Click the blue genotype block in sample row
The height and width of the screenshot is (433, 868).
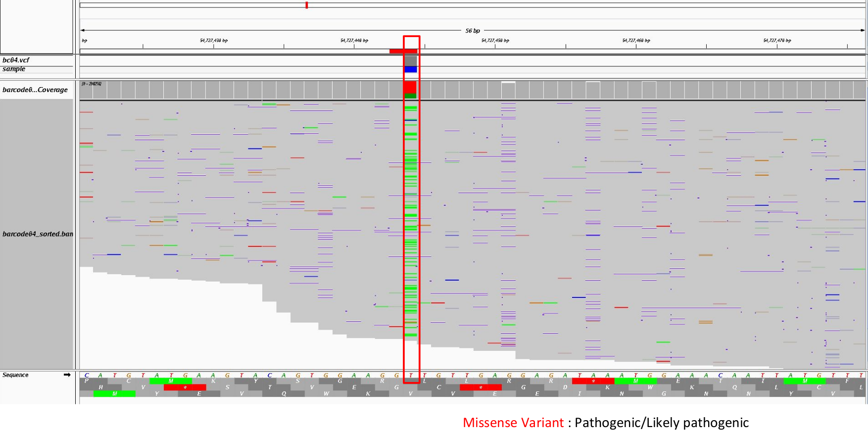[411, 70]
